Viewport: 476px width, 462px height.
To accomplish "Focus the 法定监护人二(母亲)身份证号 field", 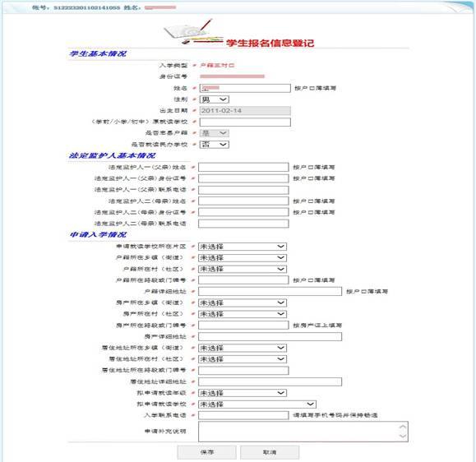I will 243,212.
